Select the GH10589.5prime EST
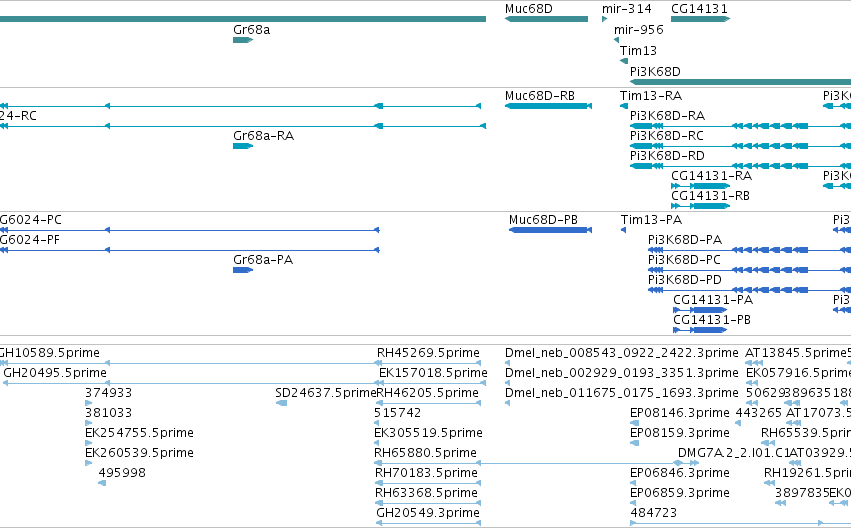 pos(49,353)
